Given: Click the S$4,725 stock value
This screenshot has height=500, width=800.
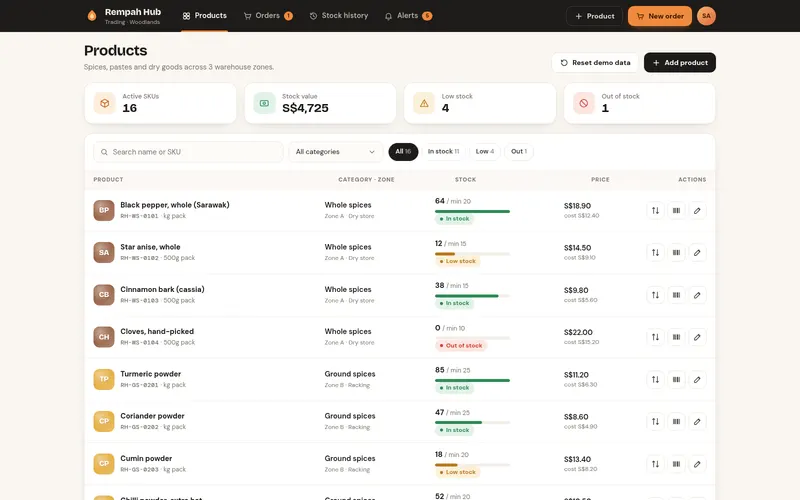Looking at the screenshot, I should click(x=305, y=108).
